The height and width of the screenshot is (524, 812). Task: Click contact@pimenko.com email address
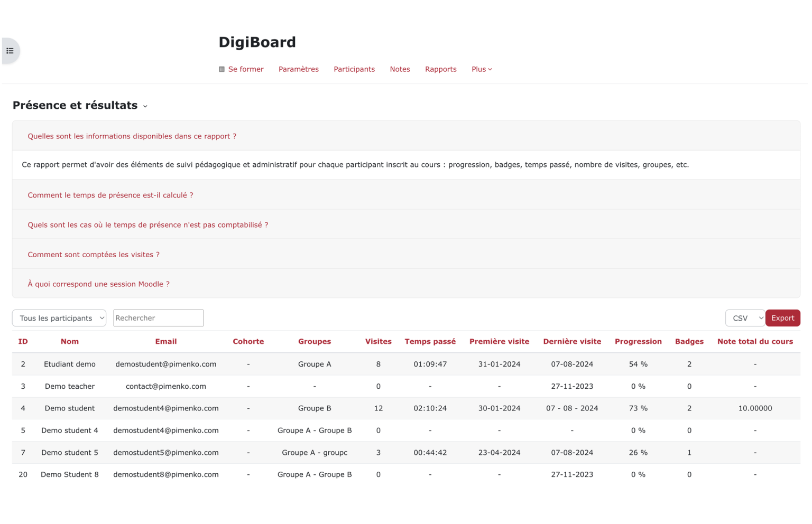[x=165, y=386]
